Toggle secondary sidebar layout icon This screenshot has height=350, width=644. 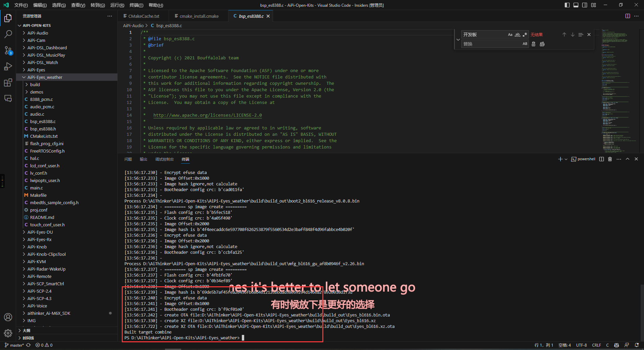(585, 5)
